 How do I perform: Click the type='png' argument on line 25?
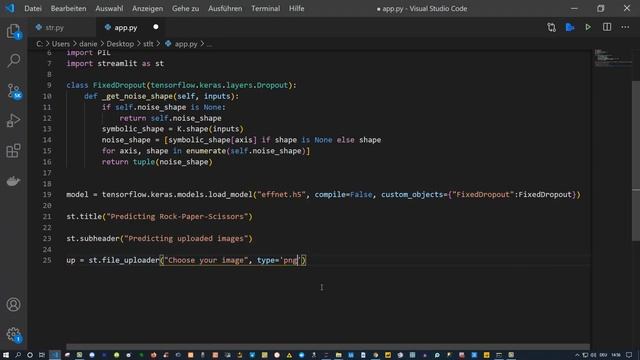[x=280, y=260]
